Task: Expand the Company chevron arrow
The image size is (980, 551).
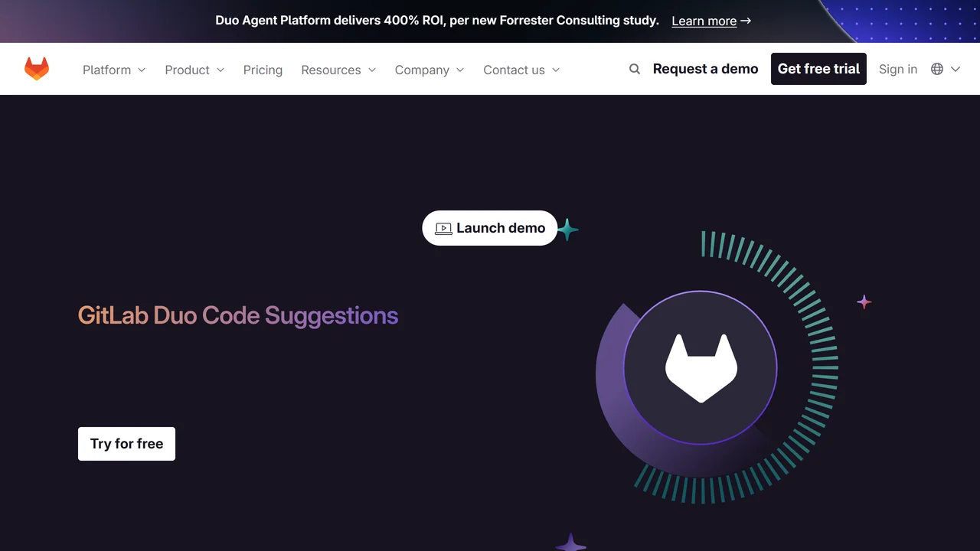Action: (x=460, y=70)
